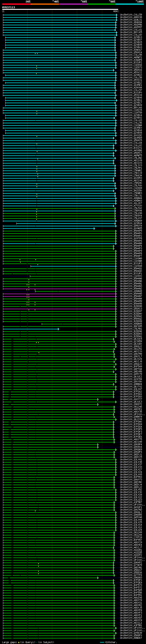146x644 pixels.
Task: Select label UniRef100_O96983
Action: click(131, 578)
